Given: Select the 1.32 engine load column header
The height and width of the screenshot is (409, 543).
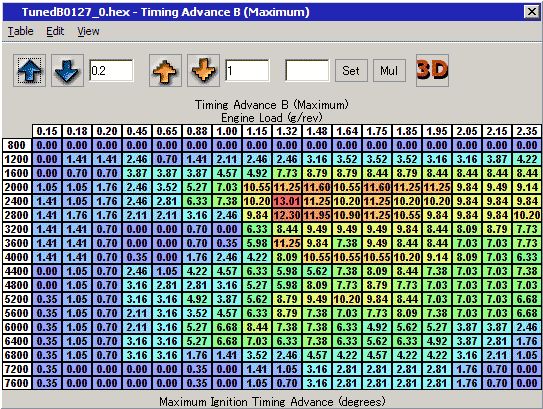Looking at the screenshot, I should point(287,131).
